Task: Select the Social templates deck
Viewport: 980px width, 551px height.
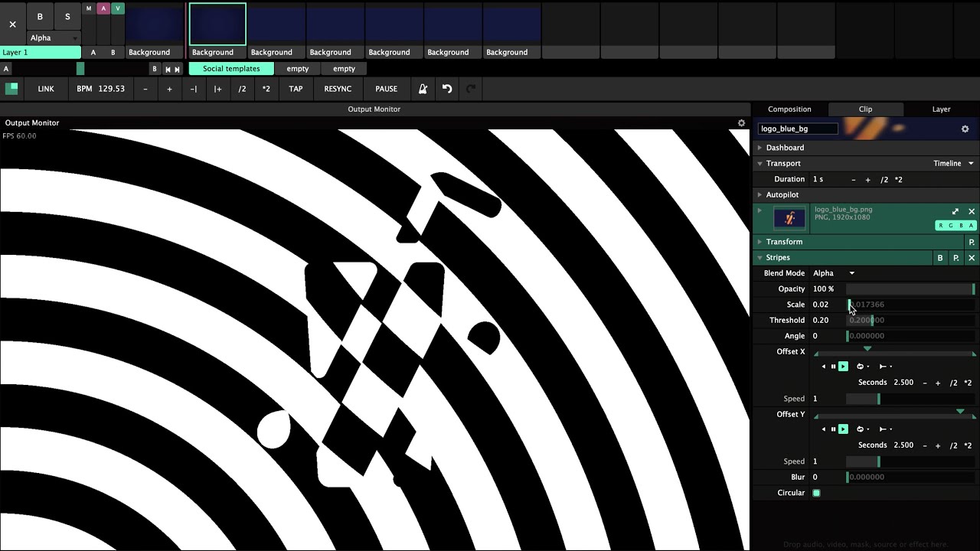Action: click(231, 69)
